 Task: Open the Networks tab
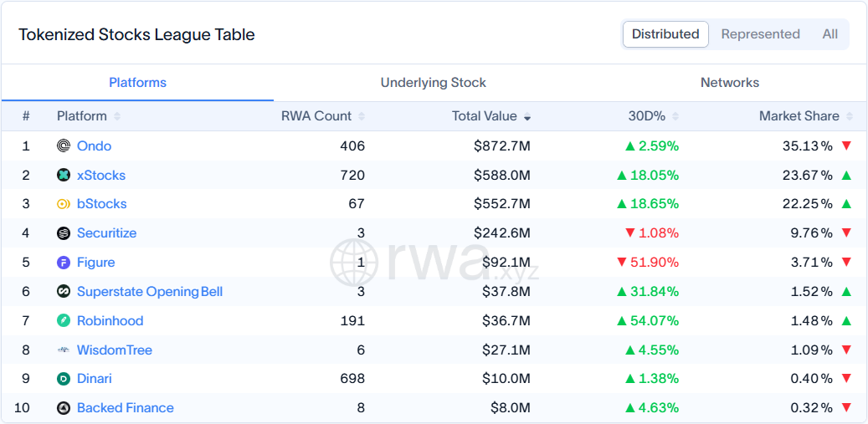[730, 83]
